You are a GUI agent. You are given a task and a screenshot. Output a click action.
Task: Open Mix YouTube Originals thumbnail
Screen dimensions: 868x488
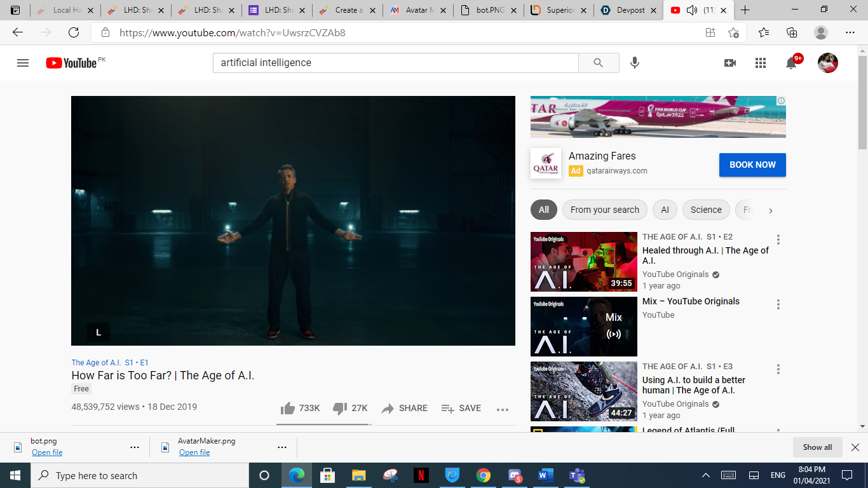(x=584, y=327)
